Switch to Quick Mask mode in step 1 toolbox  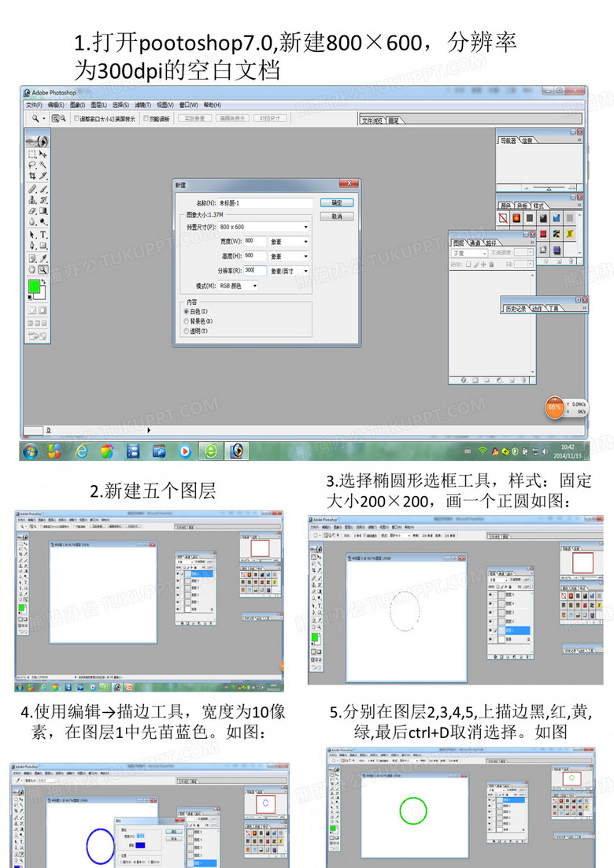tap(43, 310)
